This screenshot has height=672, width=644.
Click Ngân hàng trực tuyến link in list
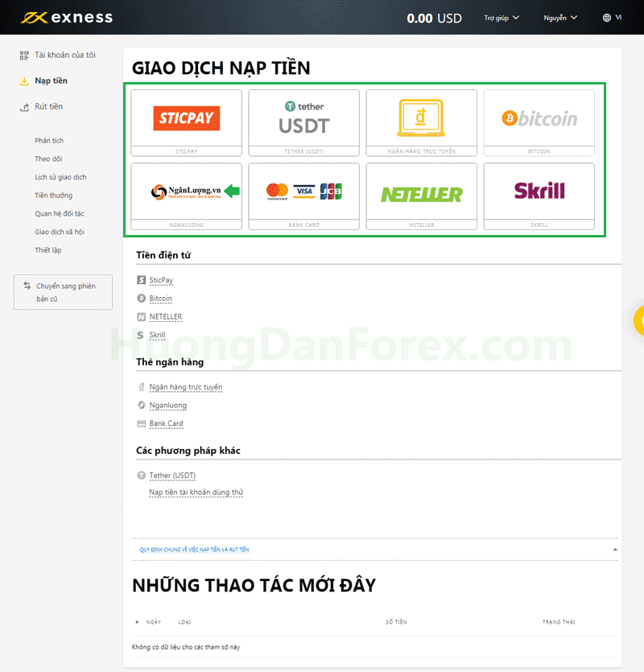pyautogui.click(x=186, y=387)
